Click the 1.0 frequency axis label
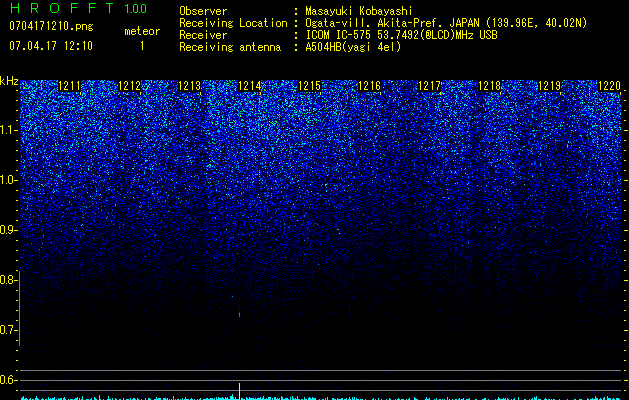629x400 pixels. (x=9, y=181)
